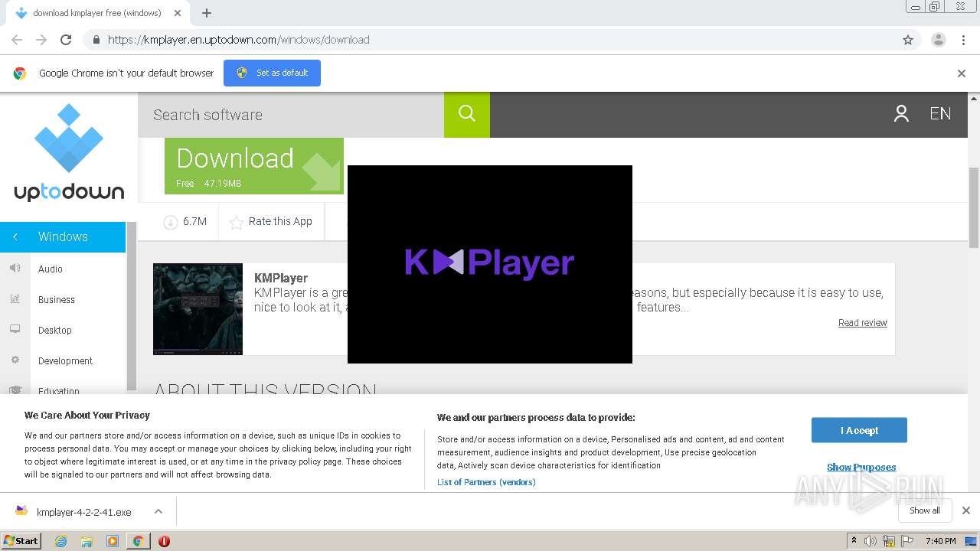Open Show Purposes link

click(x=861, y=468)
